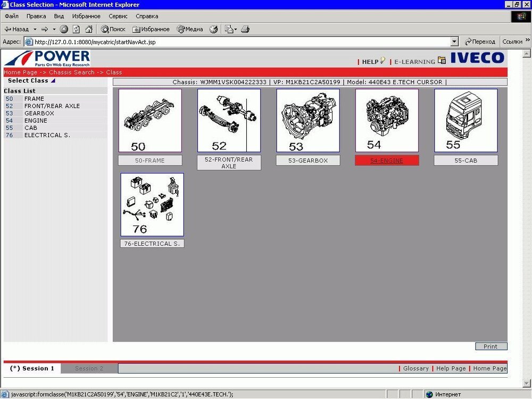Expand the address bar dropdown
This screenshot has height=399, width=532.
point(454,41)
